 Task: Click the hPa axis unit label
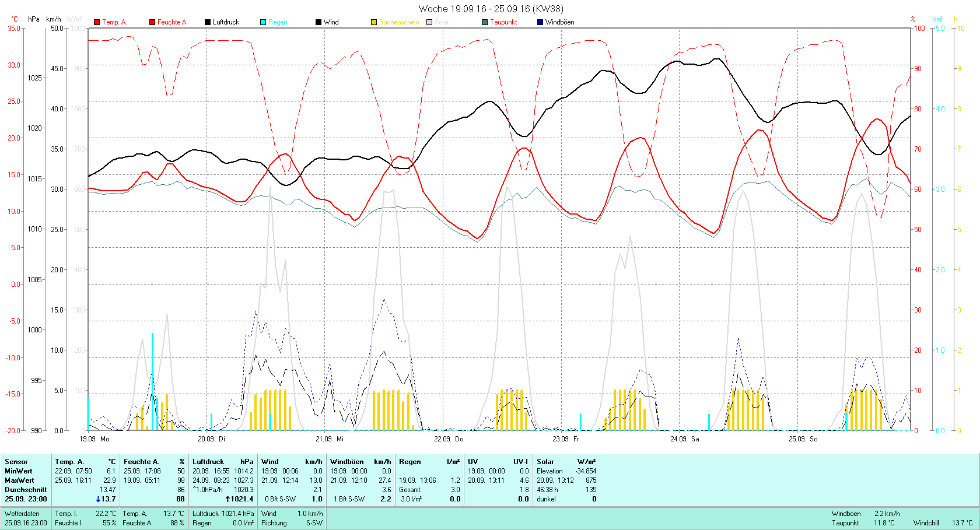[34, 19]
